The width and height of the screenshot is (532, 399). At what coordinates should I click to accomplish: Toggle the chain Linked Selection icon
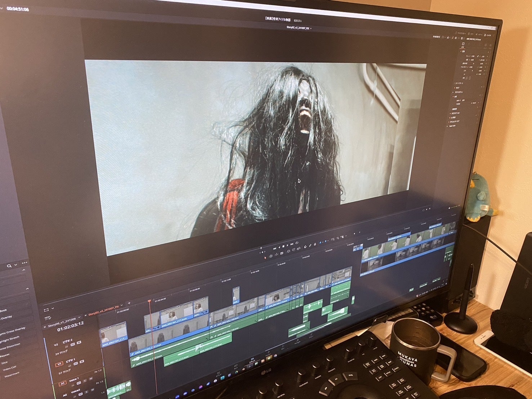click(310, 246)
